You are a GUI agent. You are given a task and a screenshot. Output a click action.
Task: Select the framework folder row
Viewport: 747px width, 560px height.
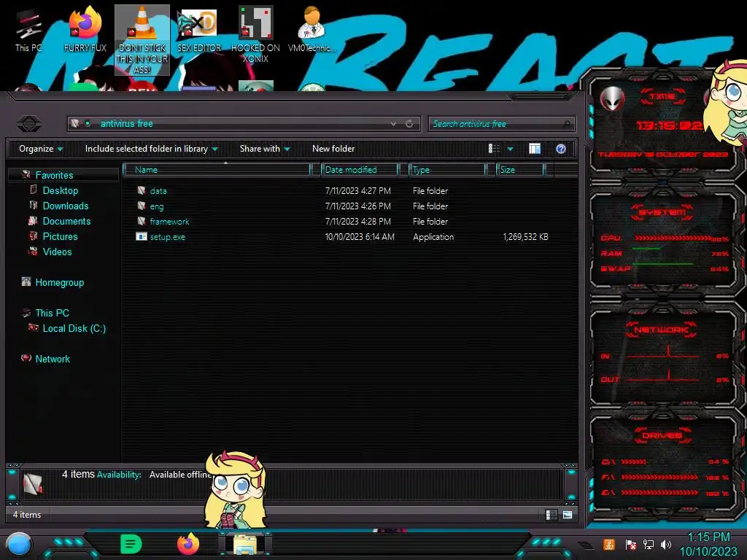(x=343, y=222)
